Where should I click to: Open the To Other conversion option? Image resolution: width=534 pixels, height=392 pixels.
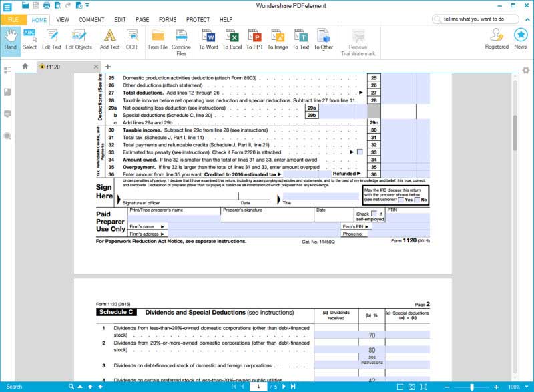point(323,40)
